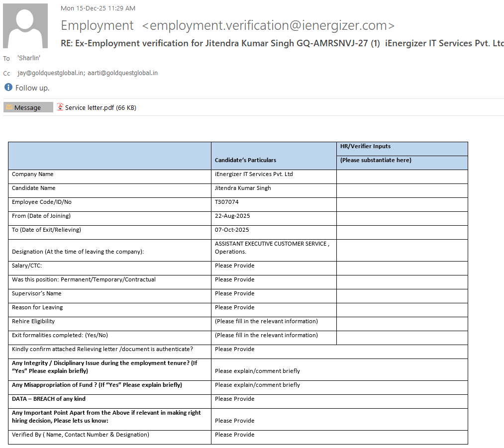This screenshot has height=448, width=504.
Task: Select the Message tab
Action: coord(28,107)
